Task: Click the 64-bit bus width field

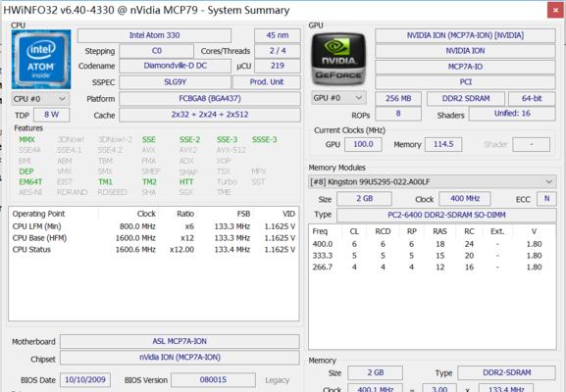Action: (x=532, y=98)
